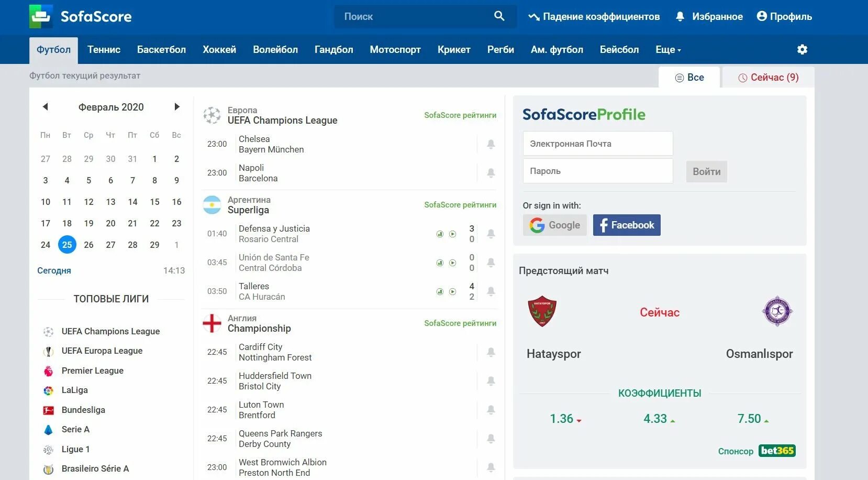Open Избранное favorites
868x480 pixels.
tap(709, 17)
